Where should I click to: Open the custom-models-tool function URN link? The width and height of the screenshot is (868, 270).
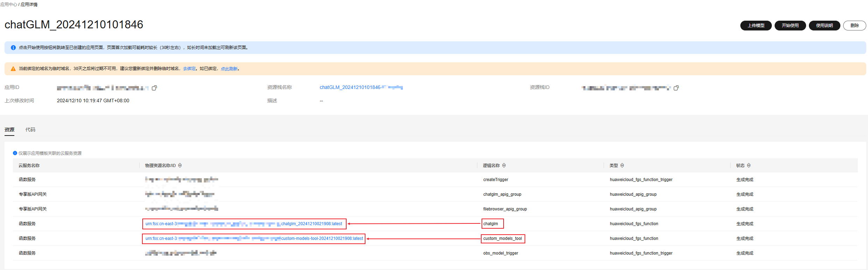click(x=254, y=238)
